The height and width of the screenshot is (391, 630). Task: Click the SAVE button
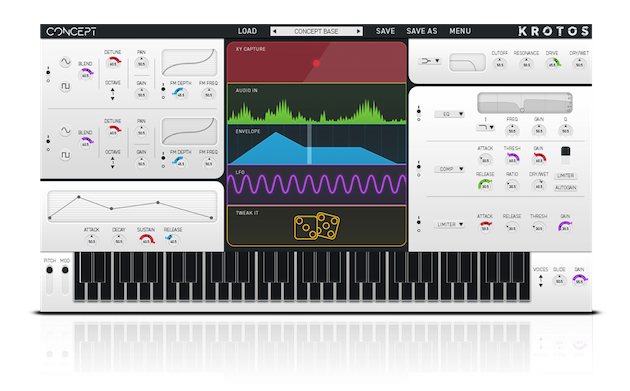pyautogui.click(x=385, y=31)
